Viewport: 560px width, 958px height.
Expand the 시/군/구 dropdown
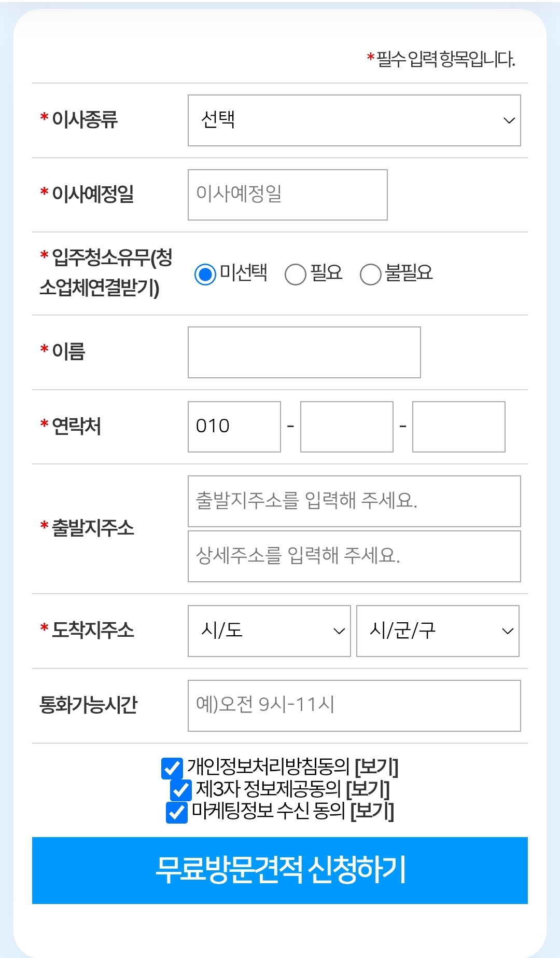pyautogui.click(x=438, y=631)
